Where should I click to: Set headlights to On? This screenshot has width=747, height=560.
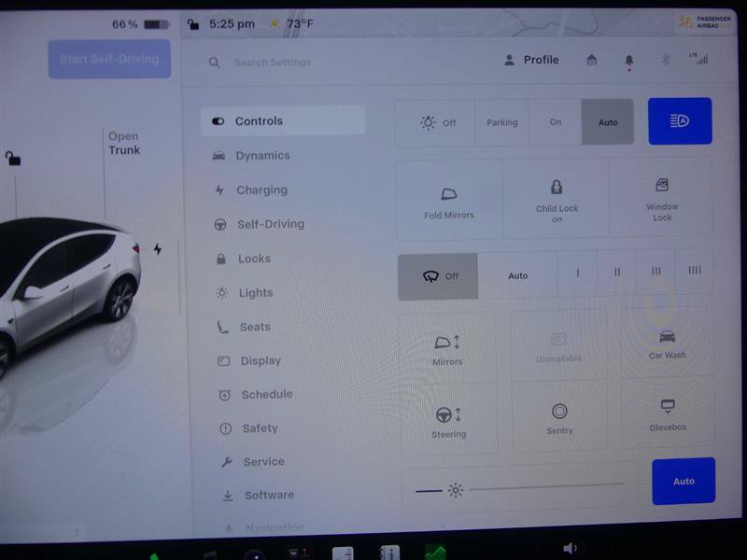click(555, 122)
